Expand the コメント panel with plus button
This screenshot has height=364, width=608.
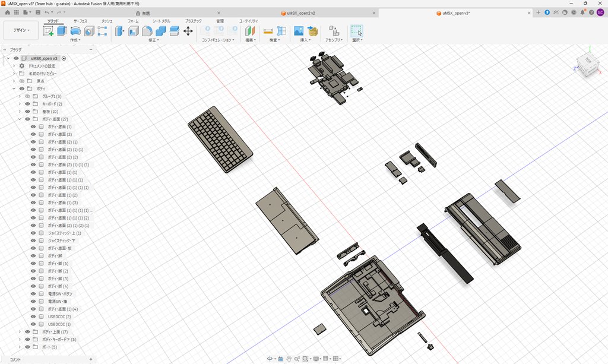click(91, 359)
